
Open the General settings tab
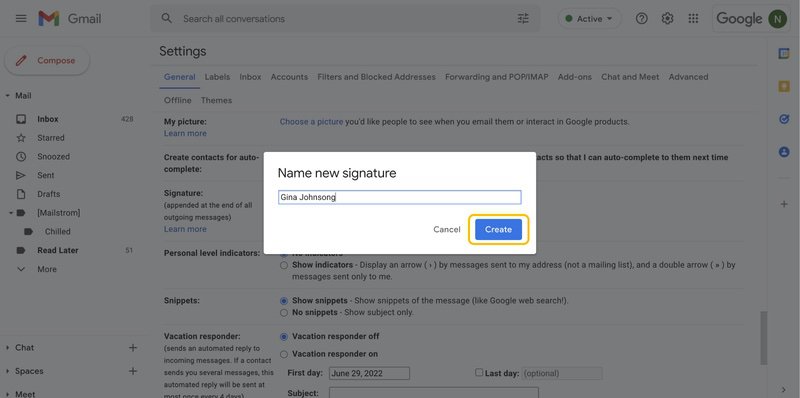pos(180,77)
